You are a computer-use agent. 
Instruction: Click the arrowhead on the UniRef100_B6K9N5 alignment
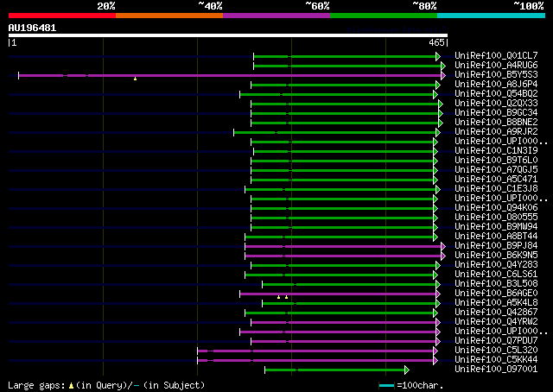point(442,256)
